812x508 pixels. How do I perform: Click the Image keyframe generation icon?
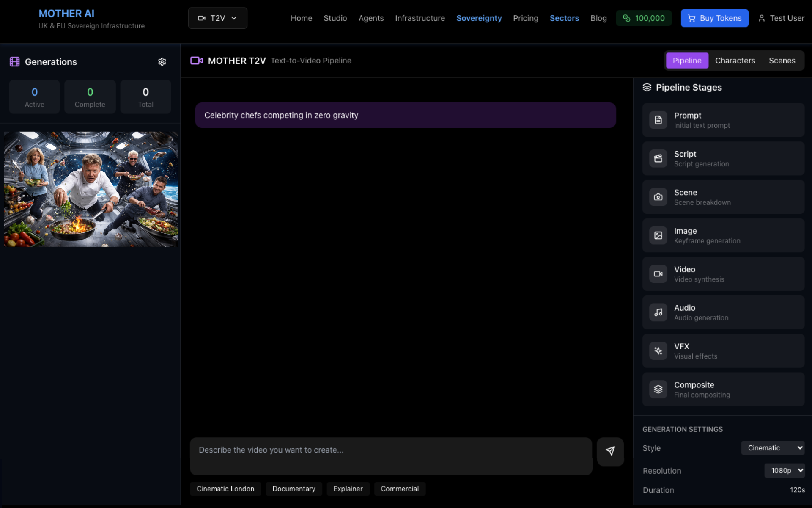click(658, 235)
